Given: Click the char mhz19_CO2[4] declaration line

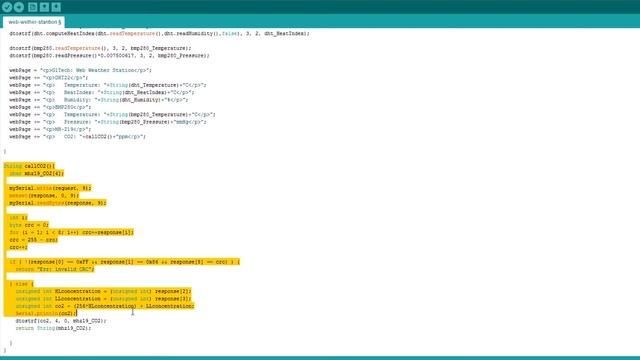Looking at the screenshot, I should tap(36, 173).
